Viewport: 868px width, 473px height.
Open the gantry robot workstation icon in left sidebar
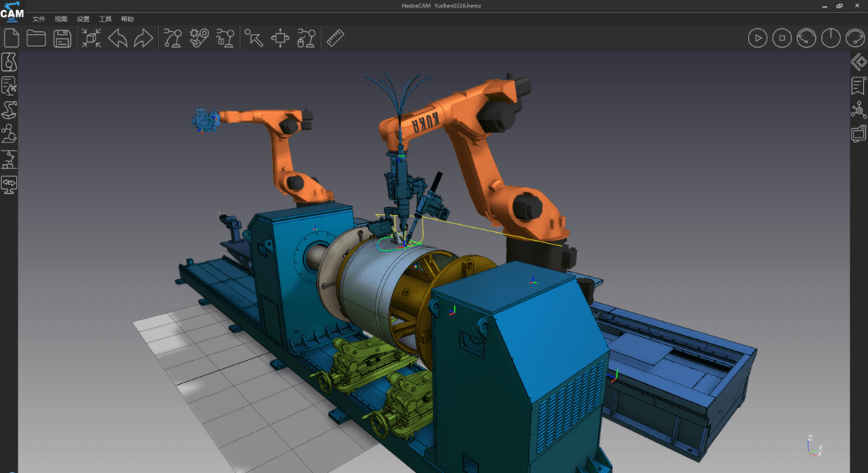coord(9,159)
